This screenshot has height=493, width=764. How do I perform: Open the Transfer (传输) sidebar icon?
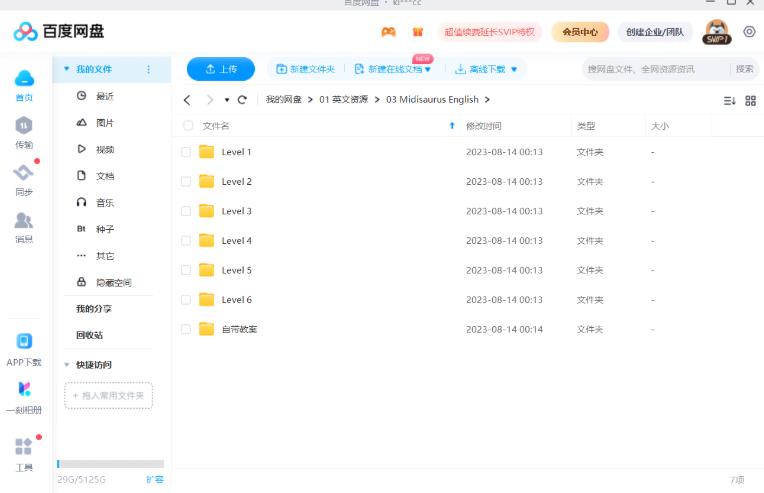[23, 125]
